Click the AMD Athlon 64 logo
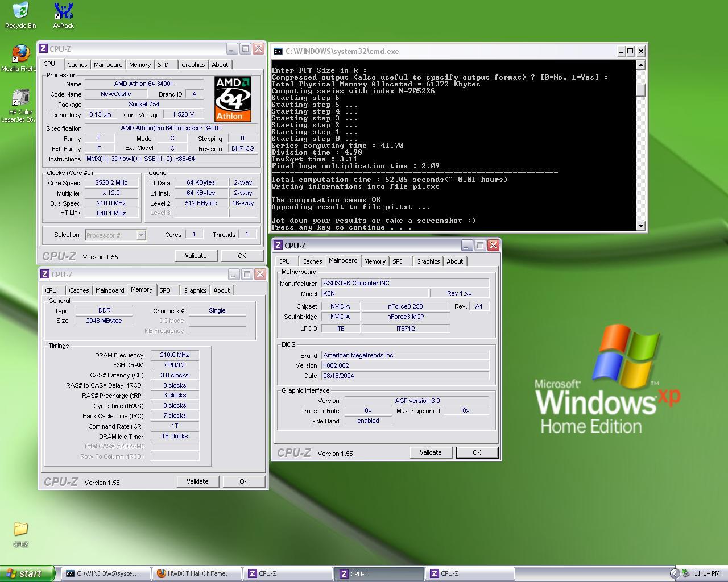This screenshot has width=728, height=582. (233, 99)
